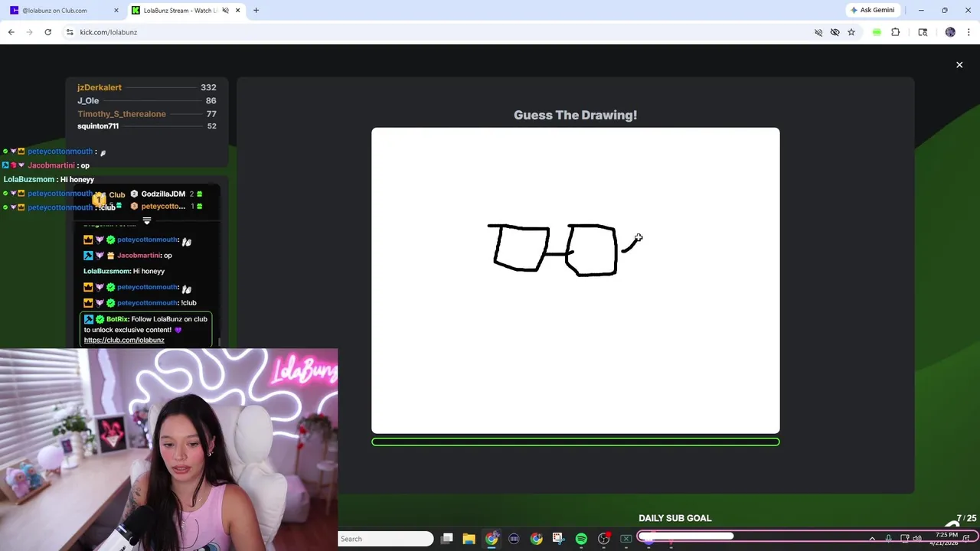Click the drawing canvas
The height and width of the screenshot is (551, 980).
[576, 281]
